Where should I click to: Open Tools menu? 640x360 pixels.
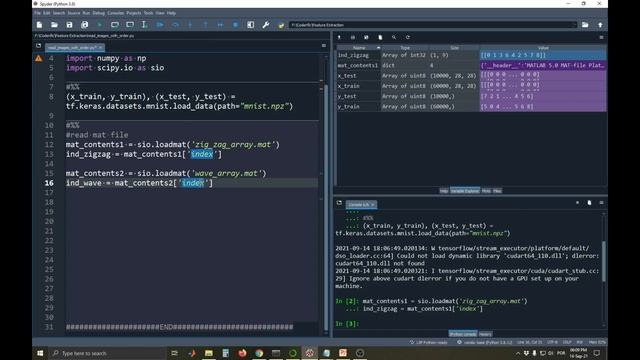[148, 13]
